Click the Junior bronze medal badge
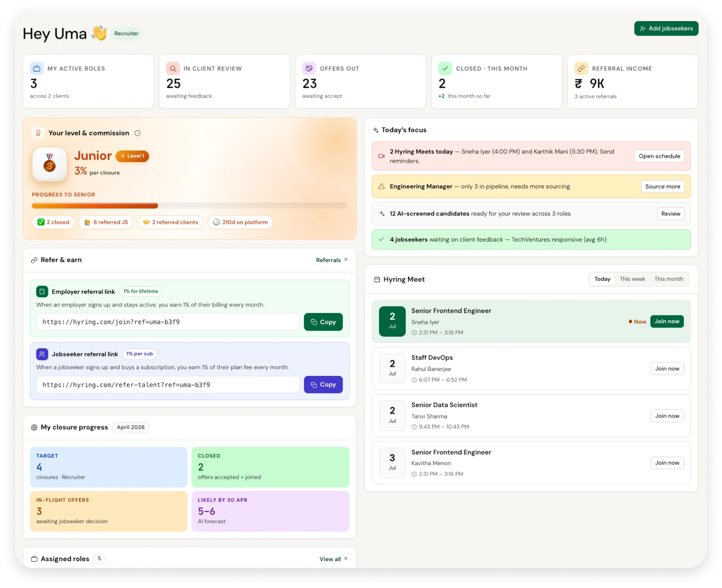The height and width of the screenshot is (588, 722). (x=50, y=164)
